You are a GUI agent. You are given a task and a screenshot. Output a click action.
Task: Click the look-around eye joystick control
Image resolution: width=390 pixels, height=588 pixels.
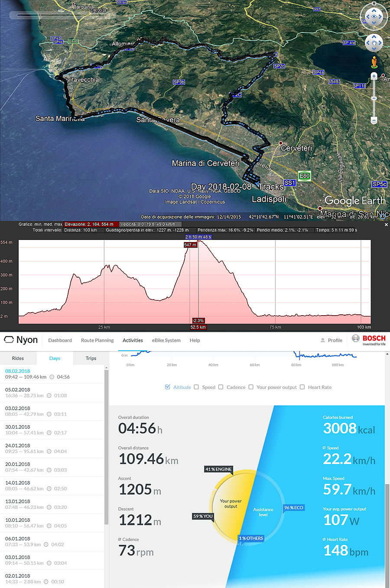click(374, 17)
